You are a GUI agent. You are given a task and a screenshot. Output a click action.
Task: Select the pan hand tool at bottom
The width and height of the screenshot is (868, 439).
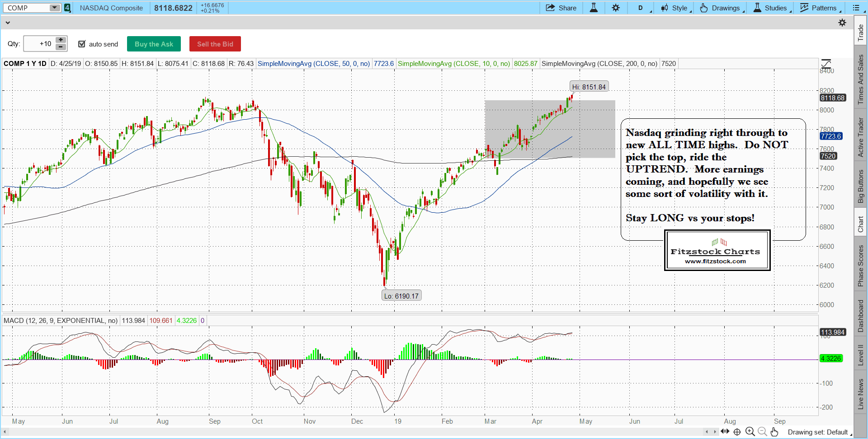[774, 432]
